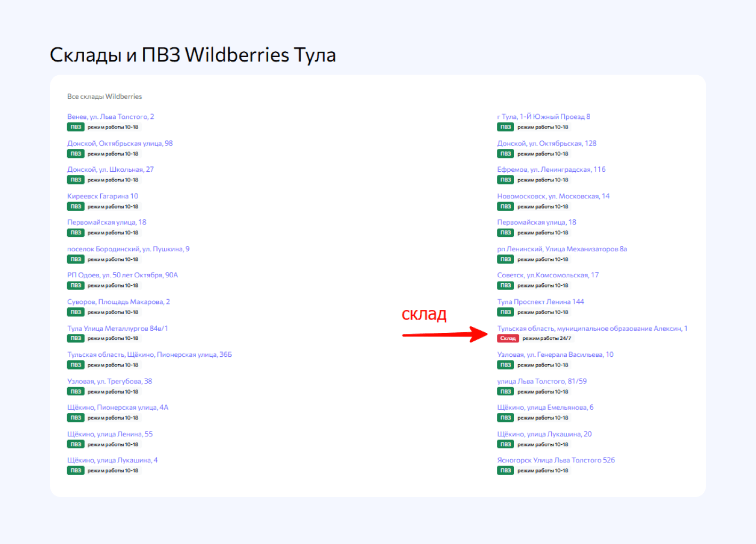This screenshot has height=544, width=756.
Task: Follow поселок Бородинский, ул. Пушкина, 9 link
Action: click(x=128, y=249)
